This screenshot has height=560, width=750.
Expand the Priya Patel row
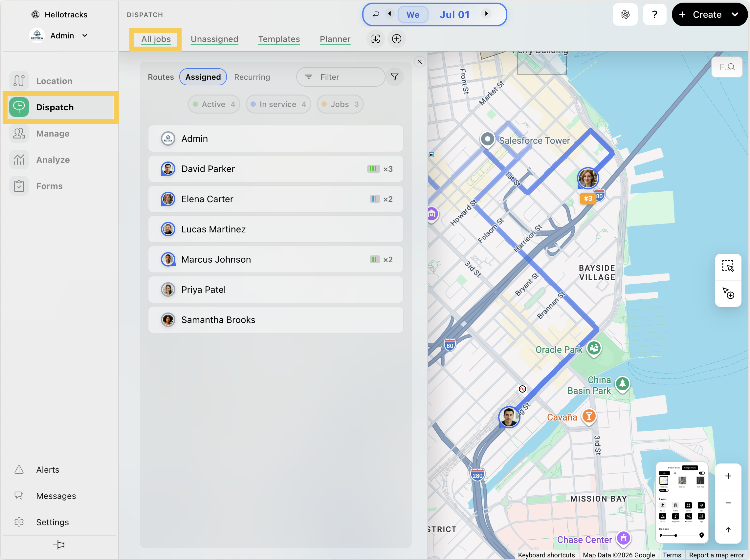coord(276,290)
